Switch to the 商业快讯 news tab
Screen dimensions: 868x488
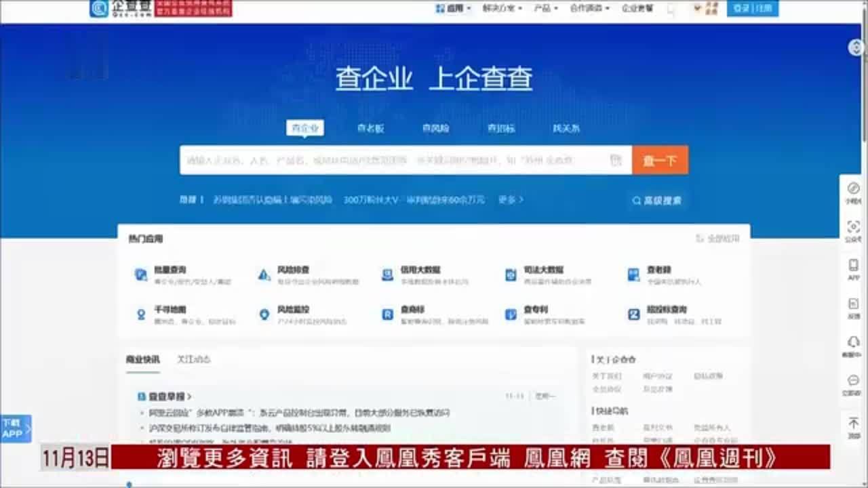coord(142,359)
